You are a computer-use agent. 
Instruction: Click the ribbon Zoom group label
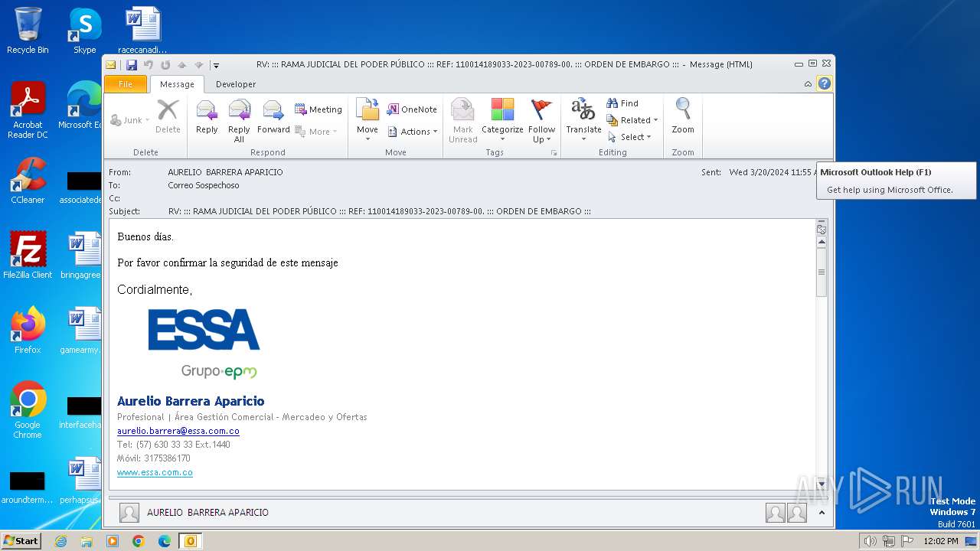coord(682,152)
